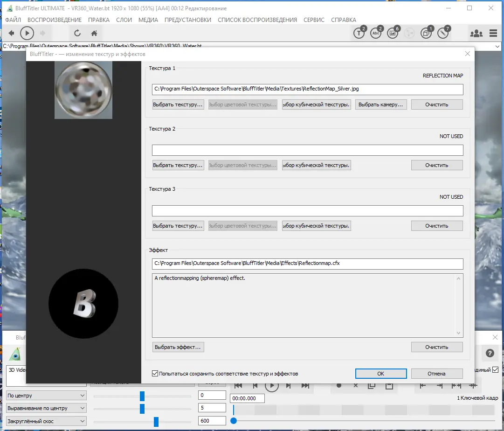
Task: Close the texture and effects dialog
Action: coord(467,54)
